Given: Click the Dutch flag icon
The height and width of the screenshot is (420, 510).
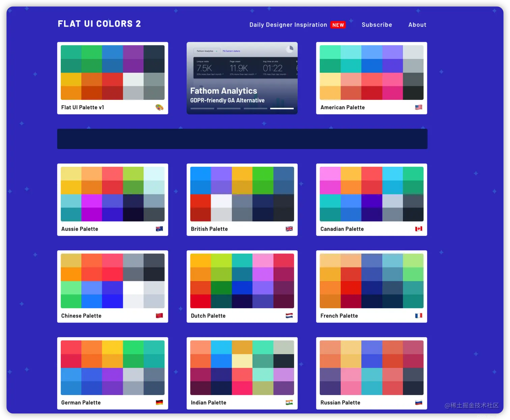Looking at the screenshot, I should 289,316.
